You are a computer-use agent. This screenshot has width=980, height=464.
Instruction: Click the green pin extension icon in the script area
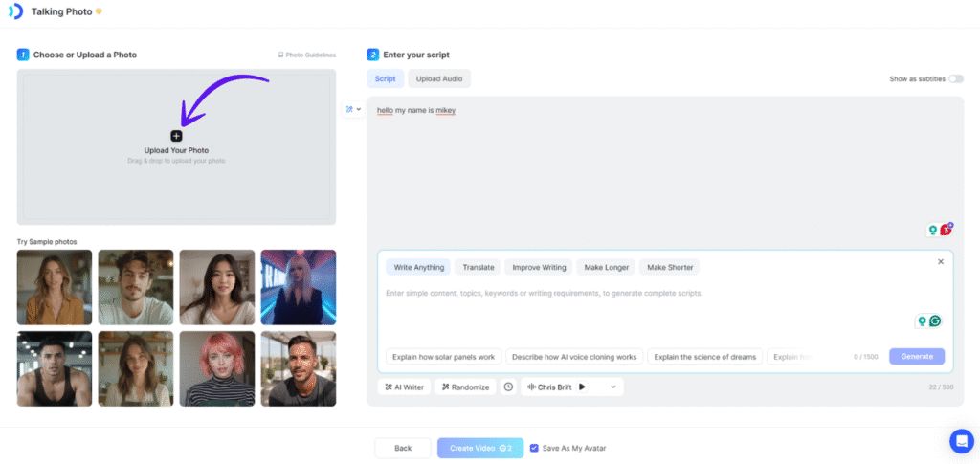point(932,230)
